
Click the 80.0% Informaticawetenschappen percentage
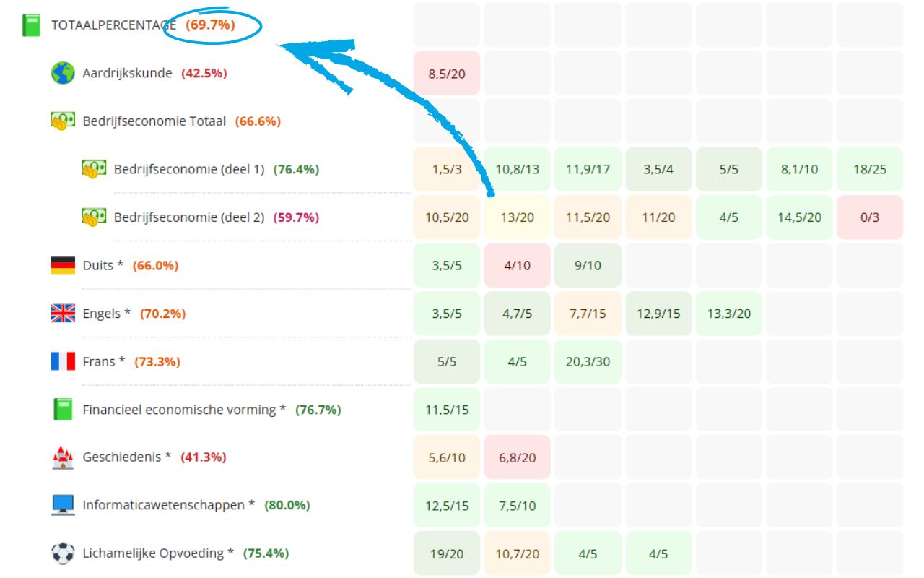(x=287, y=505)
